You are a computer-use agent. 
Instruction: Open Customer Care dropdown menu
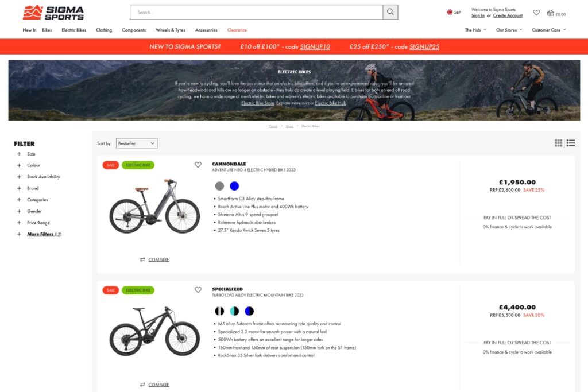[549, 30]
